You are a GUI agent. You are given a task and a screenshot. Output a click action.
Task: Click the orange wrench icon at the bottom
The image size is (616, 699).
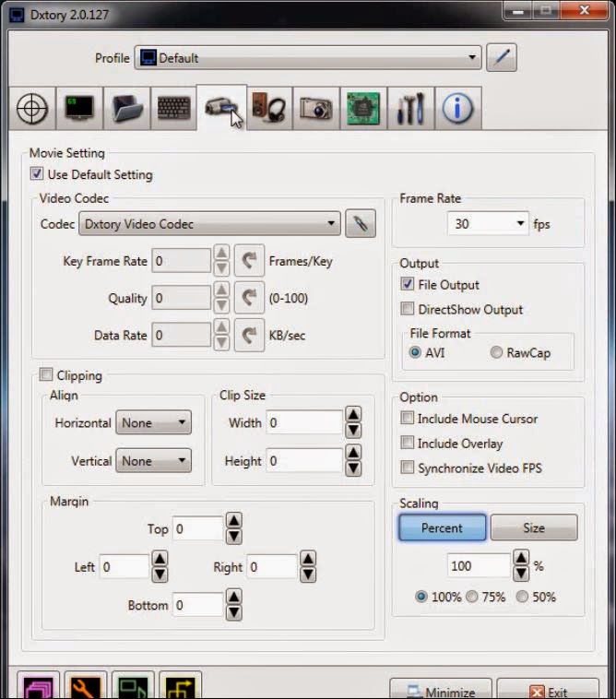point(86,685)
